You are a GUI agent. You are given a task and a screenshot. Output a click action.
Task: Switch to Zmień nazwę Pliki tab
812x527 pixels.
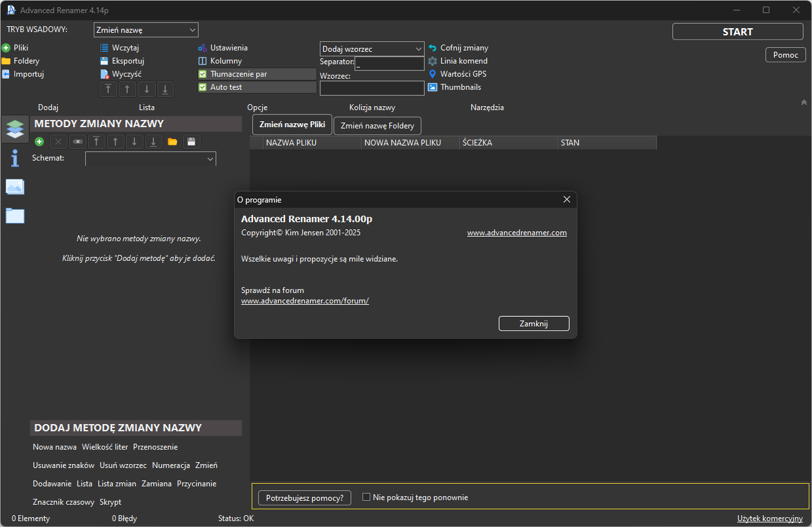pyautogui.click(x=292, y=125)
